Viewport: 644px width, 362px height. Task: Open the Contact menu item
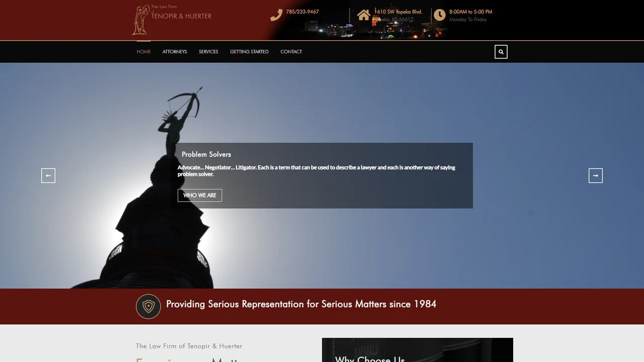click(291, 52)
